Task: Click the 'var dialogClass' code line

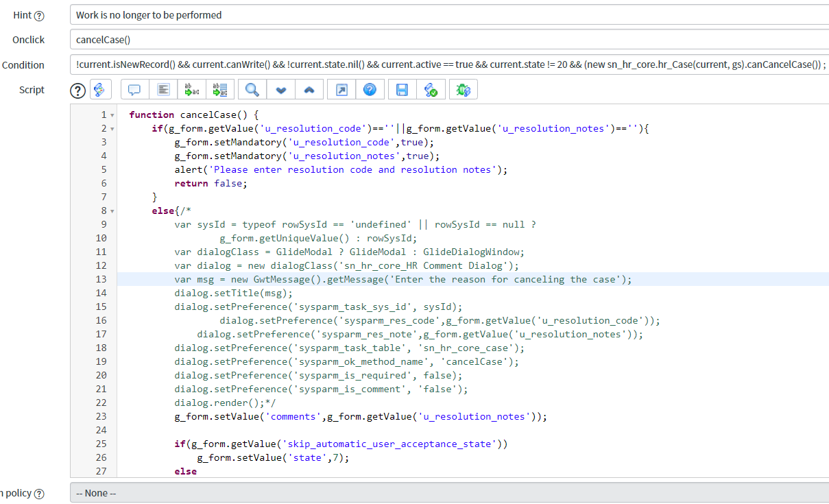Action: (x=349, y=252)
